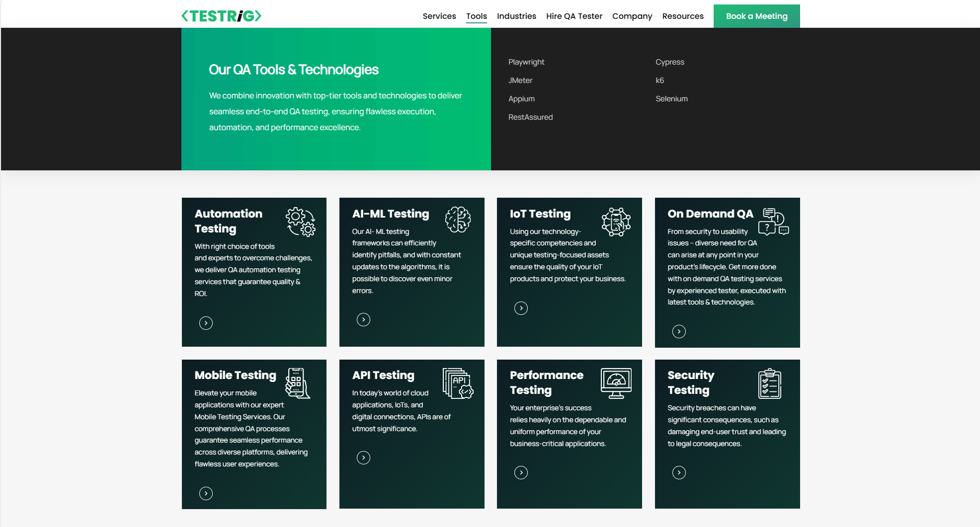
Task: Select the Appium link
Action: click(x=521, y=99)
